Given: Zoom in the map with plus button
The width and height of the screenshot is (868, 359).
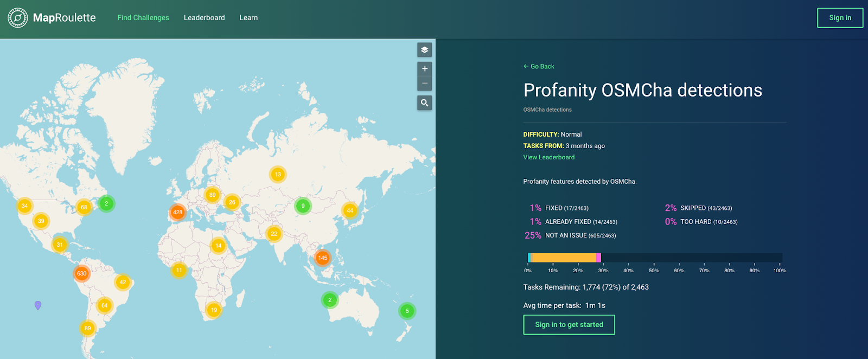Looking at the screenshot, I should pyautogui.click(x=424, y=68).
